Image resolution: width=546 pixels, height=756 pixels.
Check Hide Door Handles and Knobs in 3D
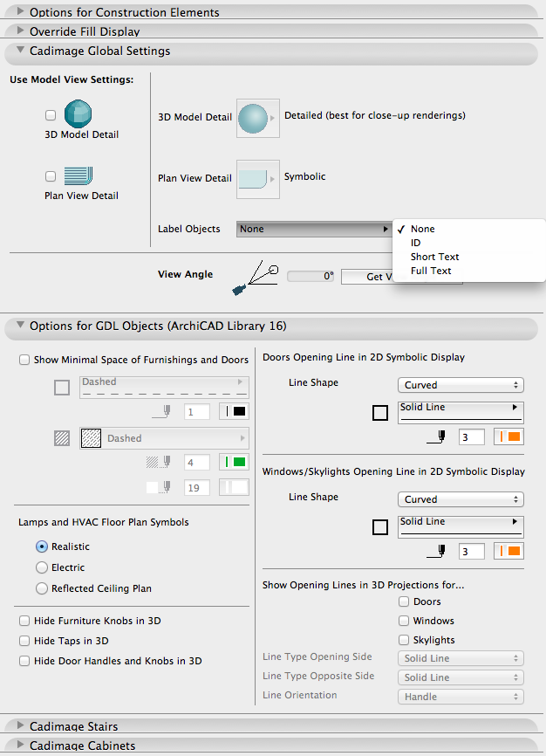point(24,661)
